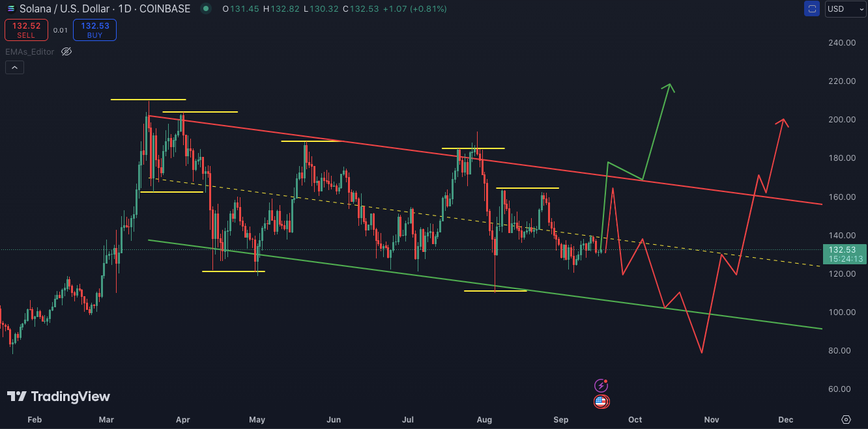Click the 0.01 spread value
Screen dimensions: 868x429
click(60, 30)
